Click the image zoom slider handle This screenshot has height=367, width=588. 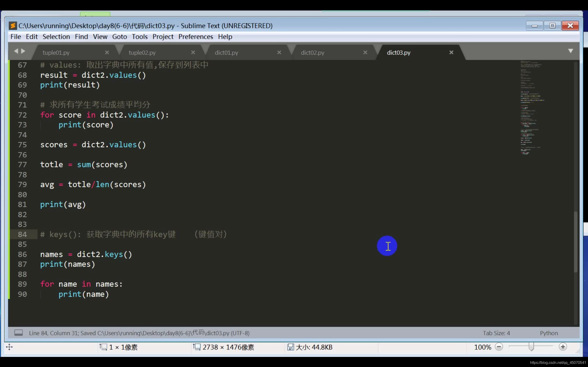coord(531,347)
